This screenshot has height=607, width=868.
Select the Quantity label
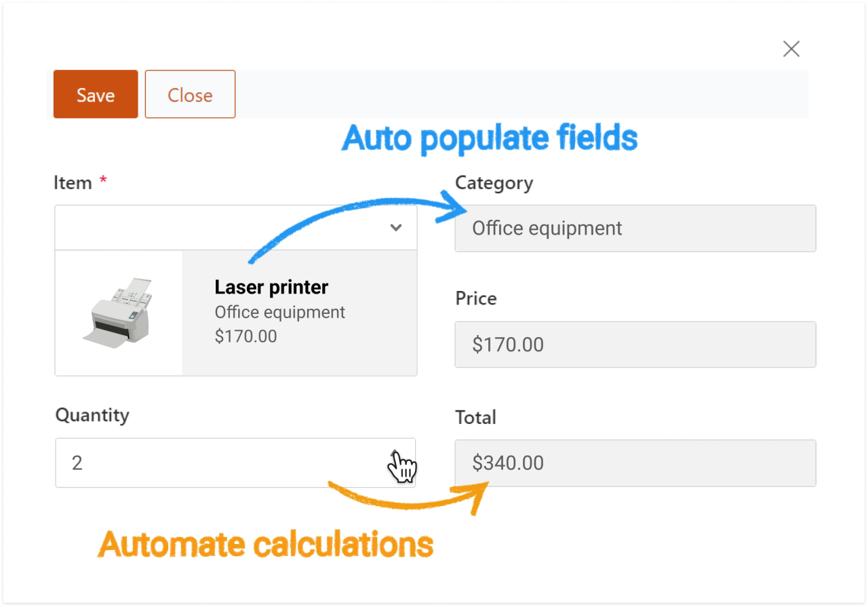point(92,414)
